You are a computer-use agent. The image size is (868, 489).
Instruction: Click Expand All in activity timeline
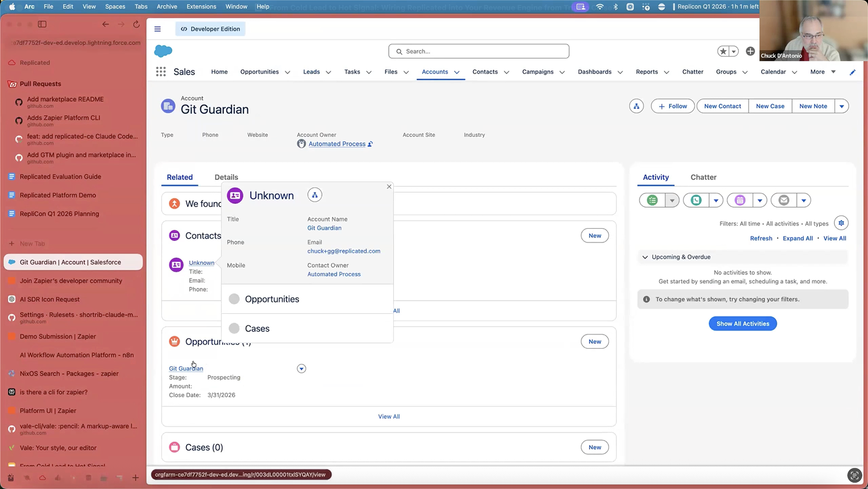pyautogui.click(x=797, y=238)
